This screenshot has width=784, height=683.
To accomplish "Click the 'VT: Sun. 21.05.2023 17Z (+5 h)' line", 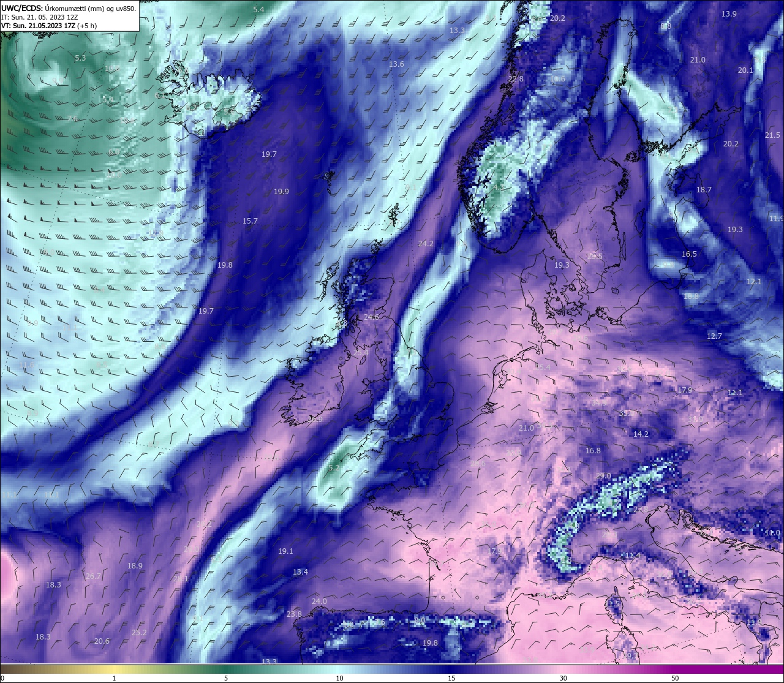I will pyautogui.click(x=49, y=26).
